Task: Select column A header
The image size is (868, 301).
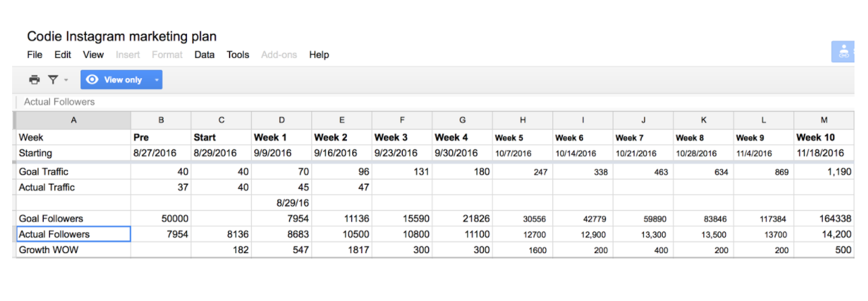Action: pos(73,120)
